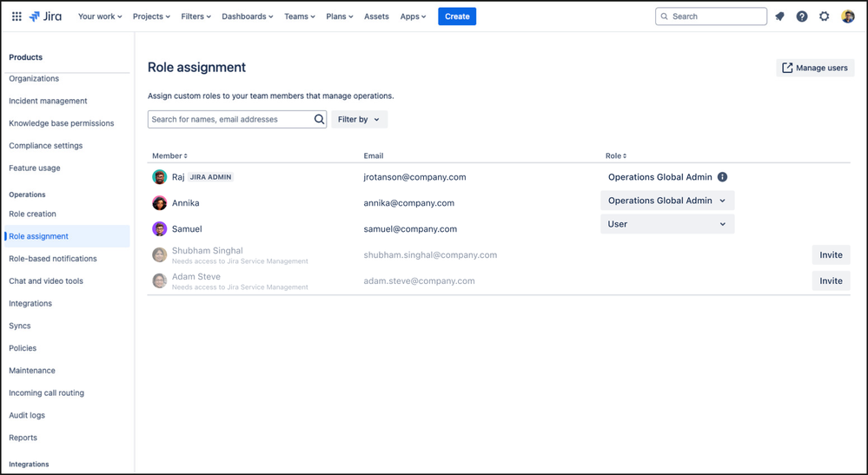Click Shubham Singhal's avatar
Screen dimensions: 868x475
[x=159, y=255]
